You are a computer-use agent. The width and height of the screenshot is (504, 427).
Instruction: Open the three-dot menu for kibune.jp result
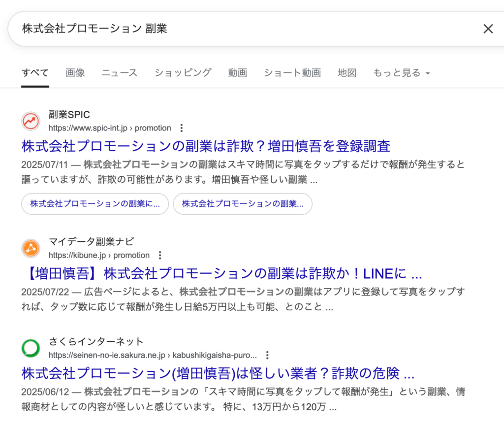pyautogui.click(x=160, y=255)
